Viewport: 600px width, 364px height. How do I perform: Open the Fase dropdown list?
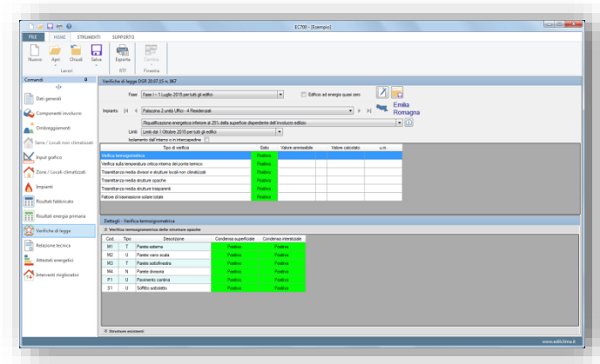point(280,95)
